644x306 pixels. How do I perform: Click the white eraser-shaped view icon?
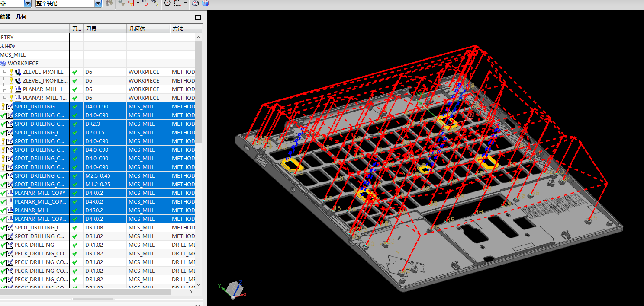(196, 3)
